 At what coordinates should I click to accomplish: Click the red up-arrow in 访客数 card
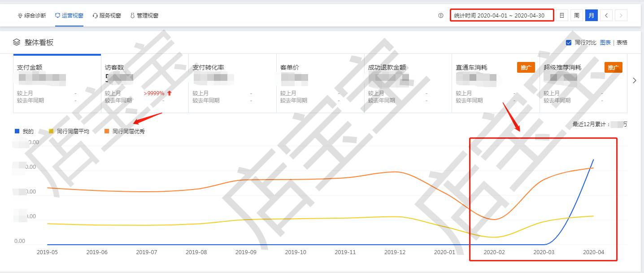coord(169,93)
